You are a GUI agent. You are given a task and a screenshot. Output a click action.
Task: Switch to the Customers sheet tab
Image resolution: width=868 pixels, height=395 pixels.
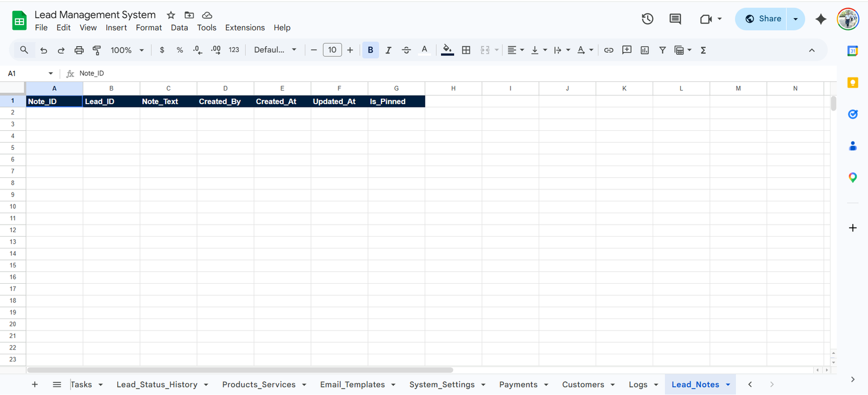(x=583, y=385)
